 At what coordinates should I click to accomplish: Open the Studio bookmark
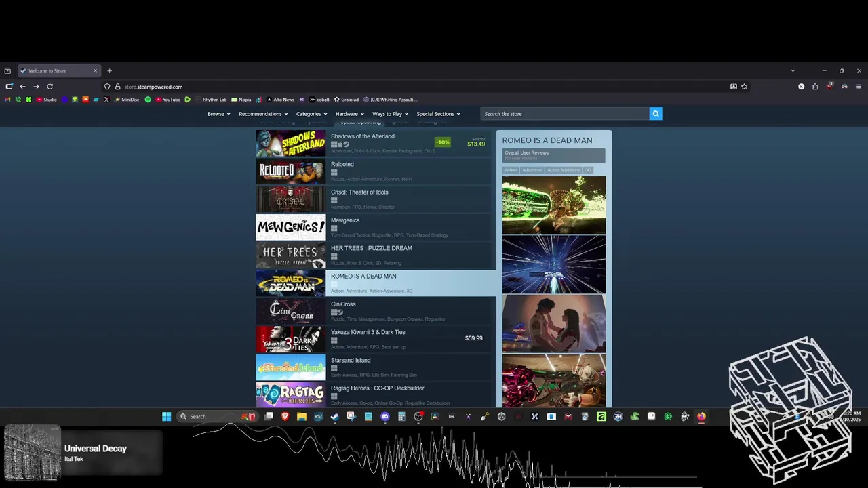[46, 100]
